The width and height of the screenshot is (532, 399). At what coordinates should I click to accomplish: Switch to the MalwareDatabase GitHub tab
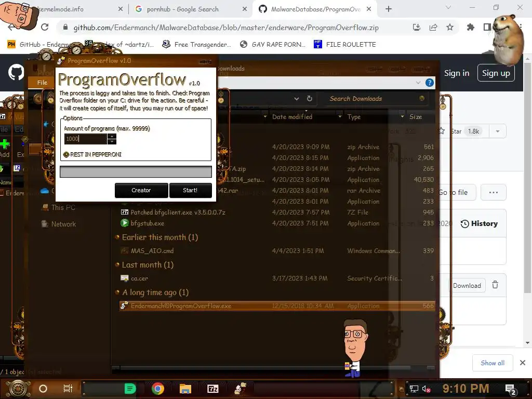pyautogui.click(x=314, y=9)
